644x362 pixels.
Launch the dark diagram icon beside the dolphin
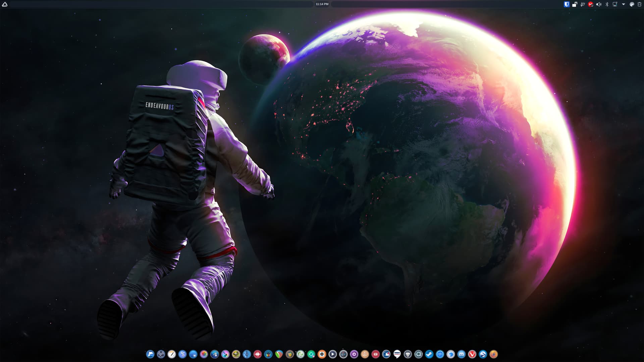pos(161,354)
